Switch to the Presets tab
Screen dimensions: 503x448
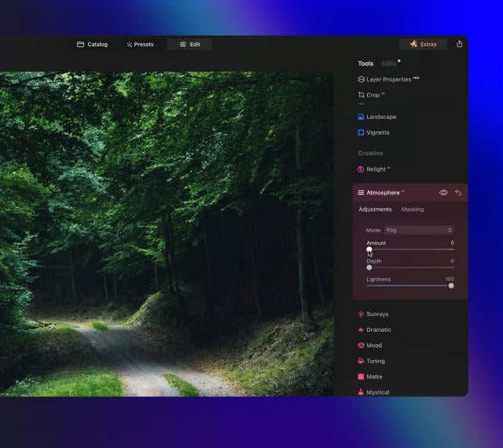pos(140,44)
